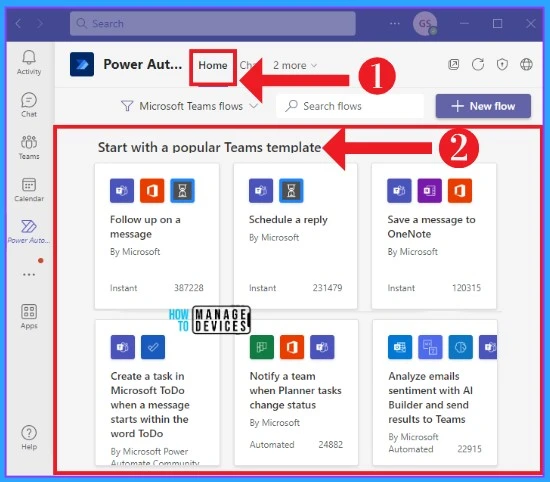Click the plus icon on New flow button
The height and width of the screenshot is (482, 550).
click(457, 106)
